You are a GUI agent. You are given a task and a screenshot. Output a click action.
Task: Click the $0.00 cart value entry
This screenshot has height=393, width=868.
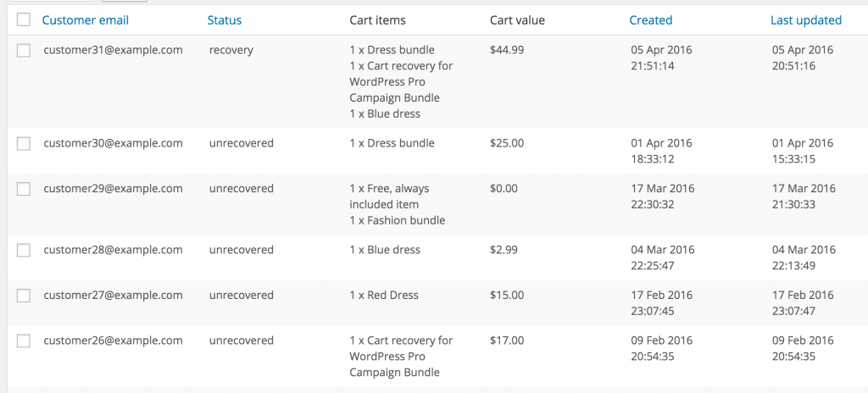(504, 188)
